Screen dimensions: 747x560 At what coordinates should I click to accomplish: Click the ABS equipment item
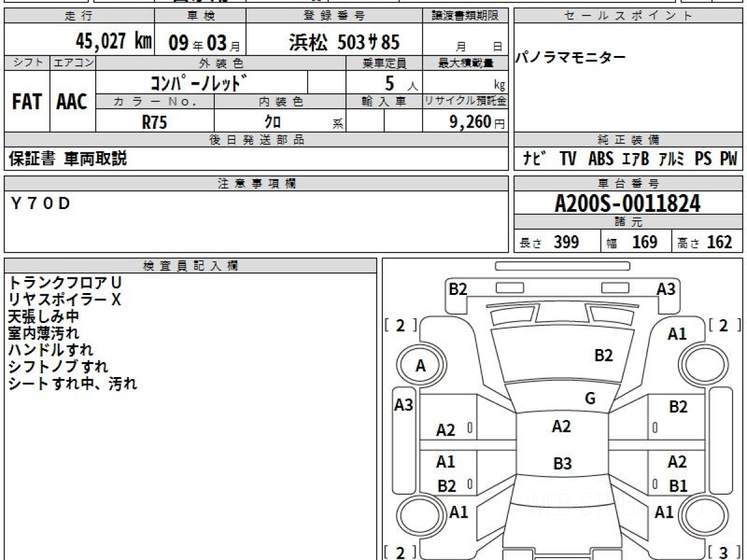[x=601, y=159]
